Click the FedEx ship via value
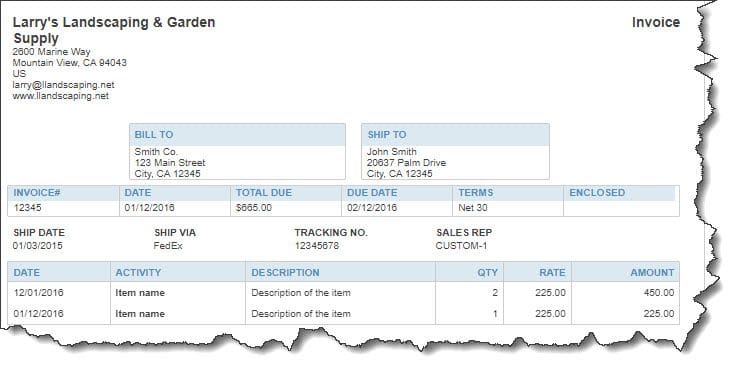This screenshot has width=740, height=374. point(168,246)
